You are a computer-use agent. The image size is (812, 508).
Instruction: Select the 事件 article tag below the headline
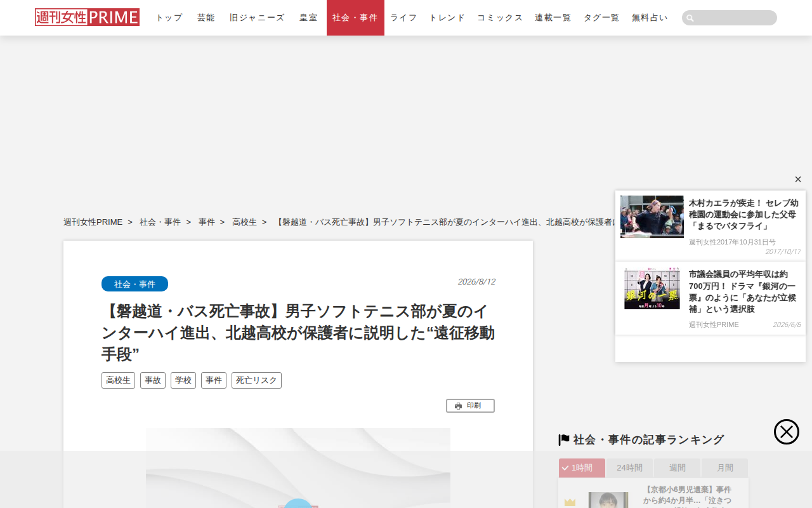[x=214, y=380]
